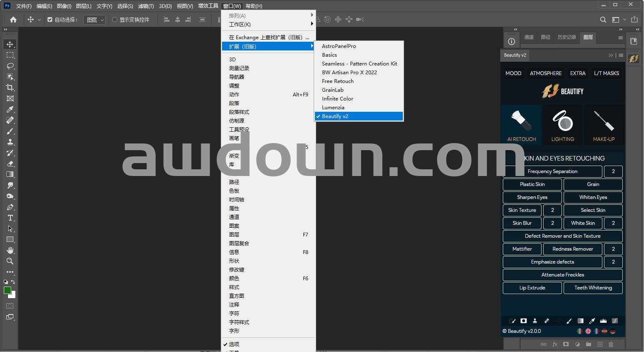Open the 图层 auto-select dropdown
The width and height of the screenshot is (644, 352).
click(95, 20)
